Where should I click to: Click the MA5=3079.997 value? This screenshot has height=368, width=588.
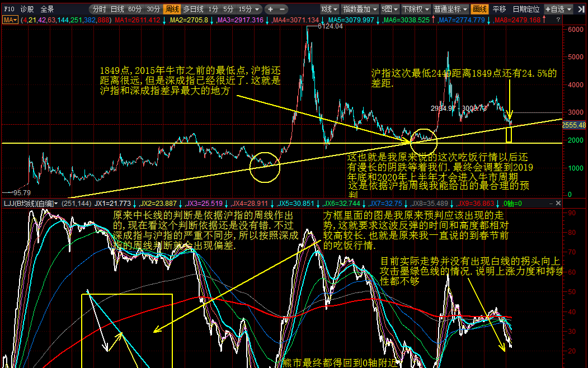click(x=351, y=20)
